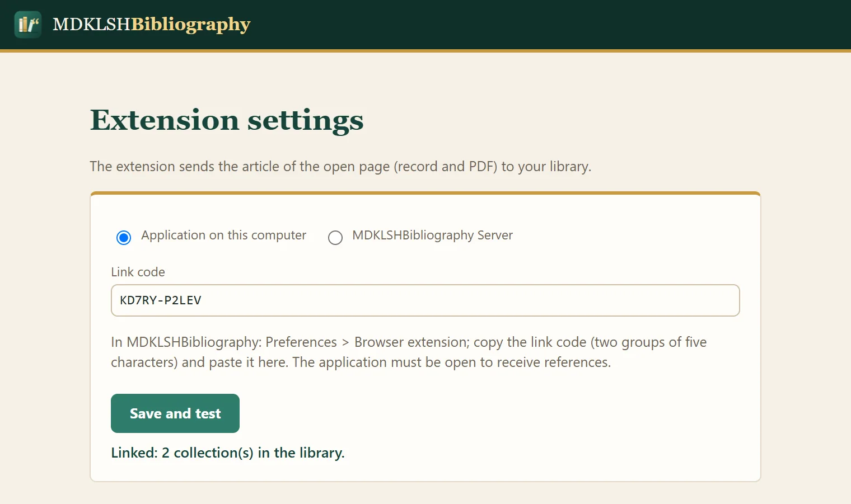The image size is (851, 504).
Task: Click the Preferences > Browser extension help text
Action: pos(409,352)
